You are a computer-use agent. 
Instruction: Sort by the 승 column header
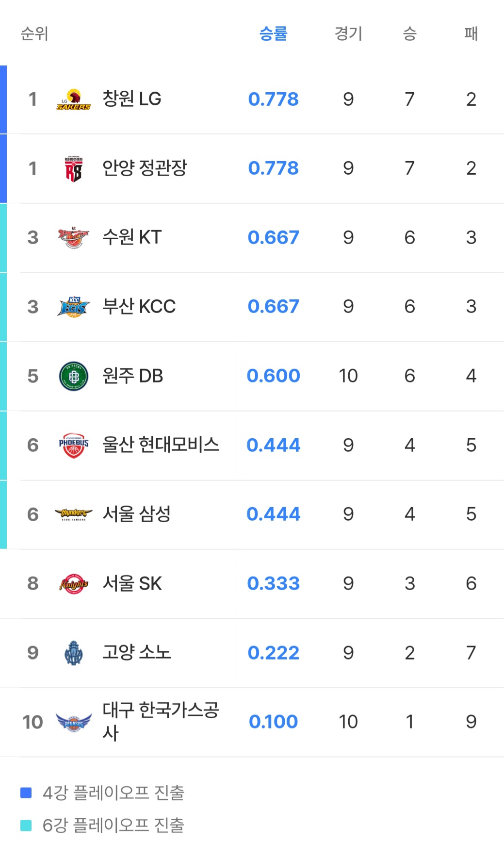click(x=409, y=33)
